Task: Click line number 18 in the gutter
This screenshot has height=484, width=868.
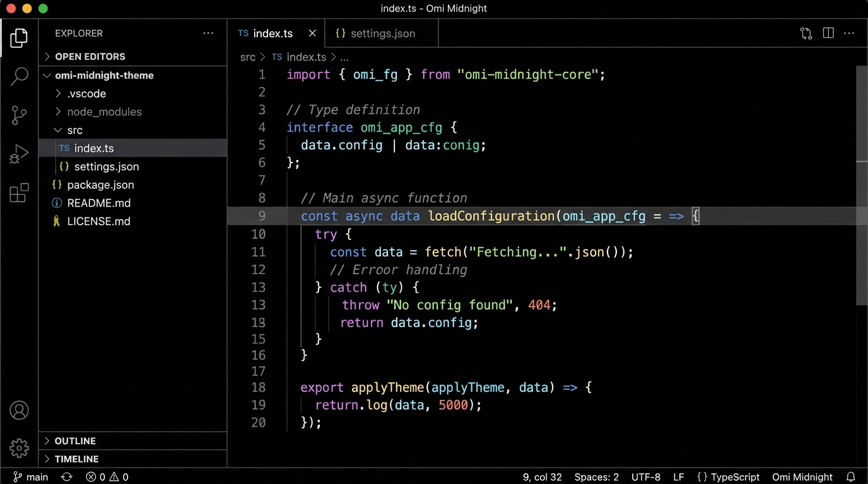Action: [259, 388]
